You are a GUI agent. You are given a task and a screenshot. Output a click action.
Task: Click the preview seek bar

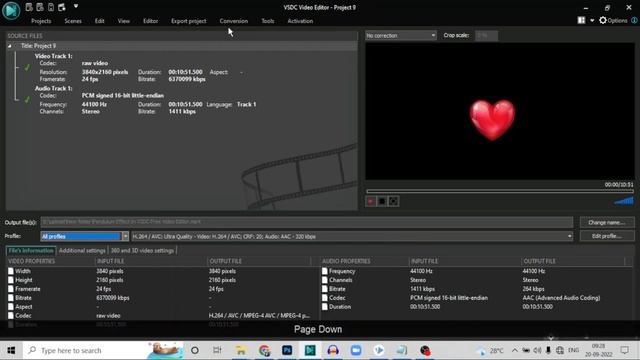click(500, 191)
